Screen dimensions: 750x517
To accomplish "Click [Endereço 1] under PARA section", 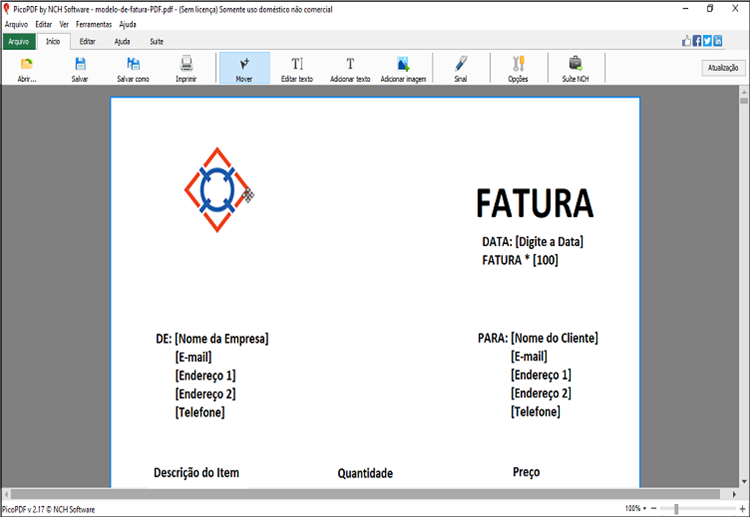I will pyautogui.click(x=541, y=374).
